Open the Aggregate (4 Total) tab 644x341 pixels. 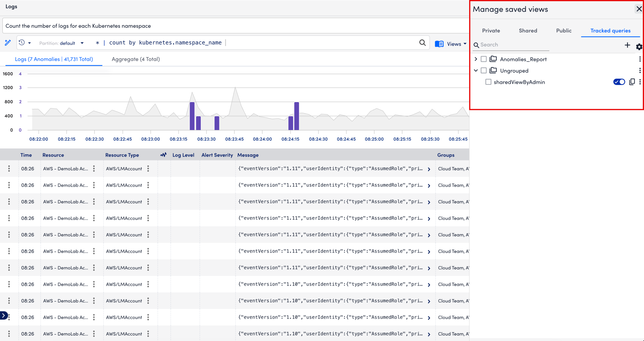(136, 59)
